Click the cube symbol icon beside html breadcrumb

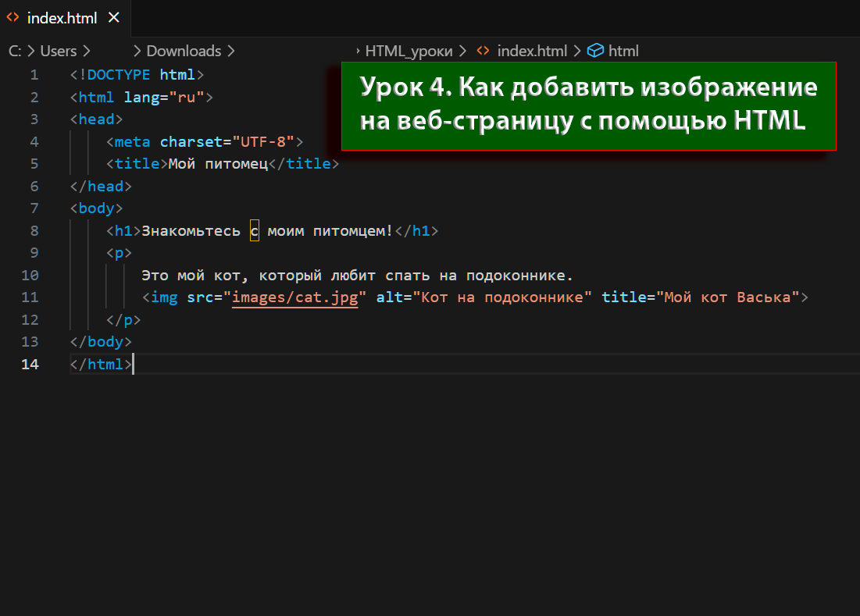point(596,51)
